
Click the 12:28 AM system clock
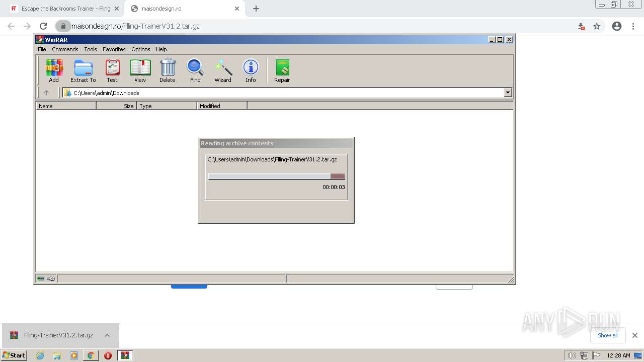618,355
